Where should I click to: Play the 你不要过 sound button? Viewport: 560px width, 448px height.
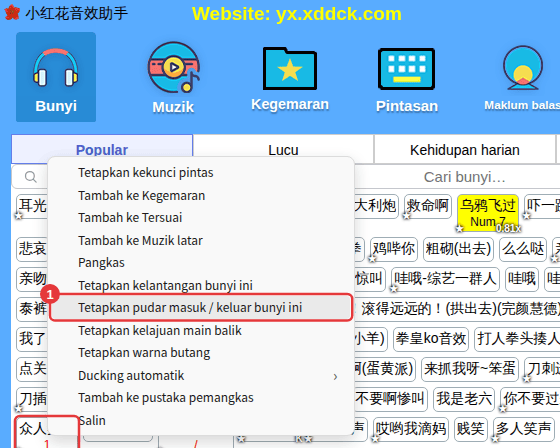point(530,399)
